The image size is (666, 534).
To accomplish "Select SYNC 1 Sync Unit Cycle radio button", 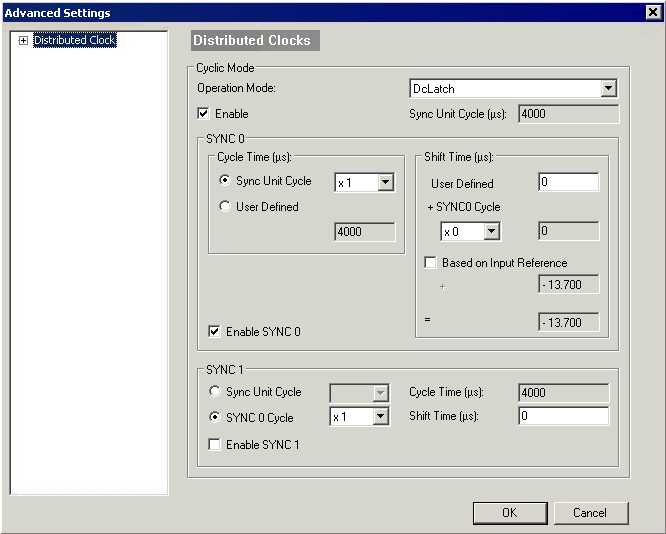I will [215, 391].
